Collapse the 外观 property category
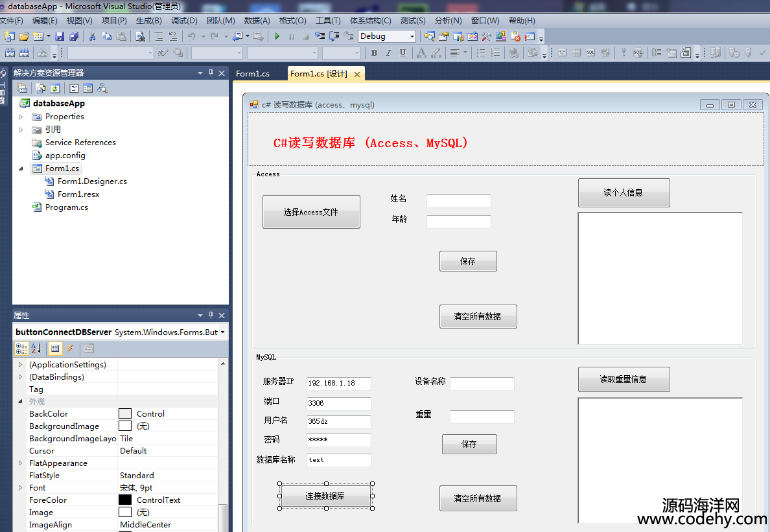This screenshot has width=770, height=532. (x=20, y=402)
